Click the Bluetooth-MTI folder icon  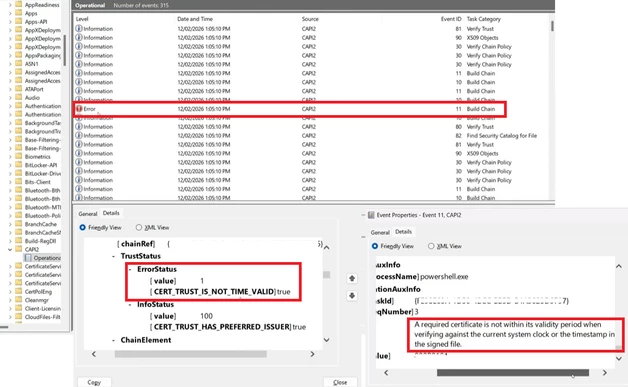18,207
